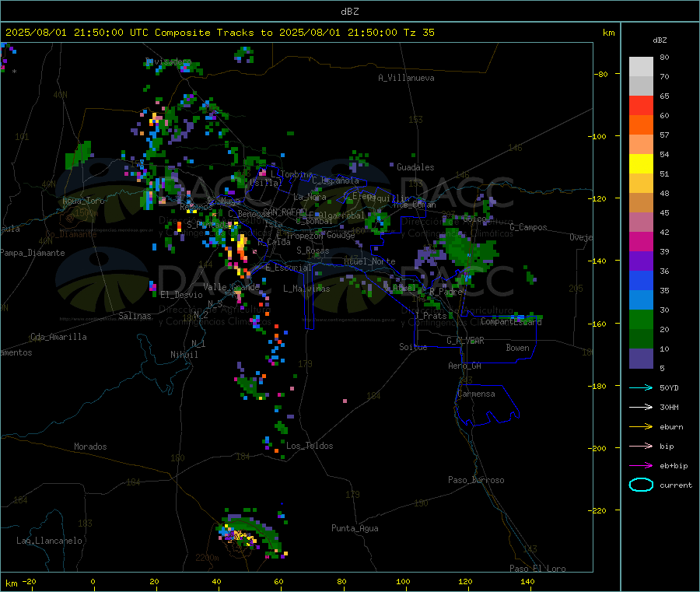The image size is (700, 592).
Task: Click the L_Malvinas location label
Action: click(306, 289)
